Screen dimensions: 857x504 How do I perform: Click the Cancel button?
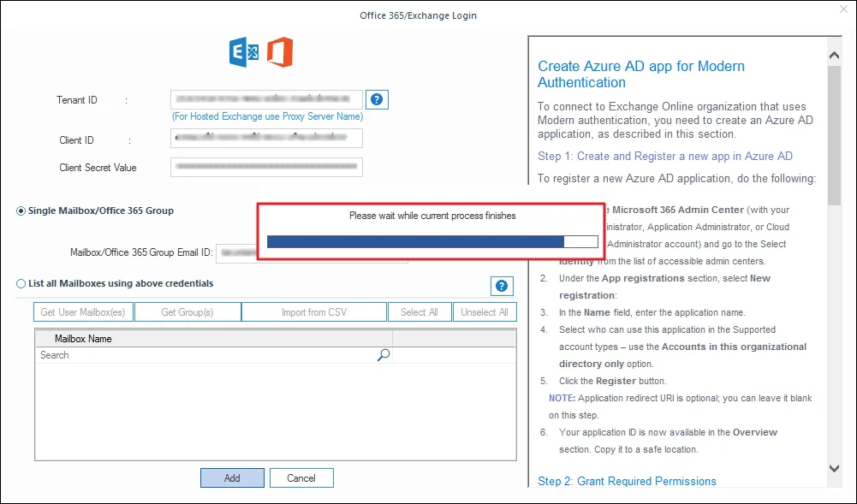click(x=301, y=477)
